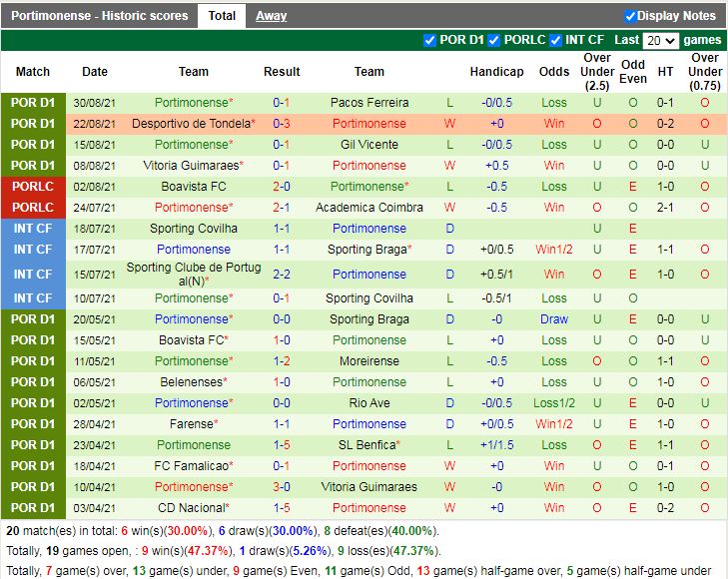
Task: Select the 30.00% wins percentage in summary
Action: [187, 530]
